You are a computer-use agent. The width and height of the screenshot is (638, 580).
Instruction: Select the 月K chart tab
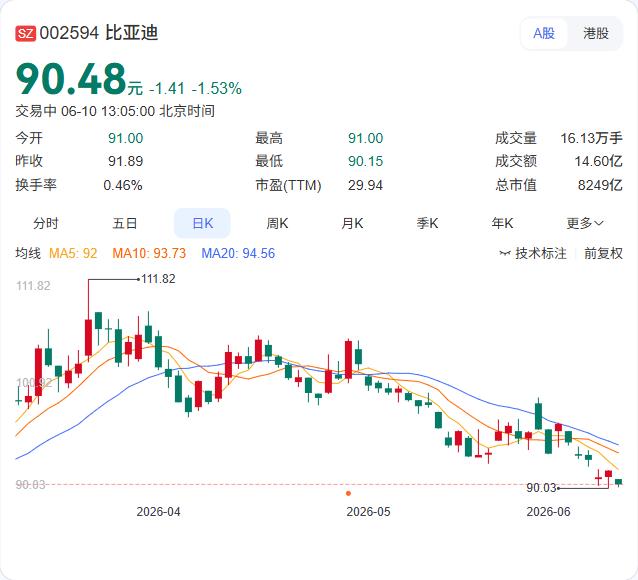point(352,223)
